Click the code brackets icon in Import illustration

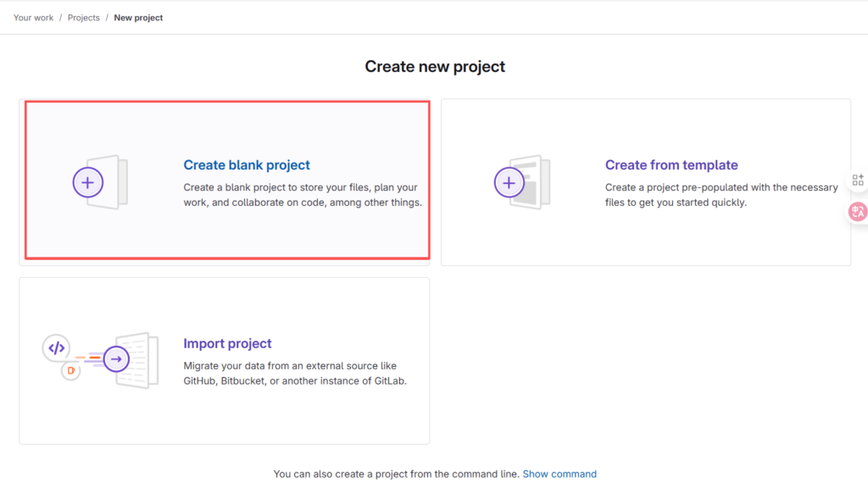[57, 347]
